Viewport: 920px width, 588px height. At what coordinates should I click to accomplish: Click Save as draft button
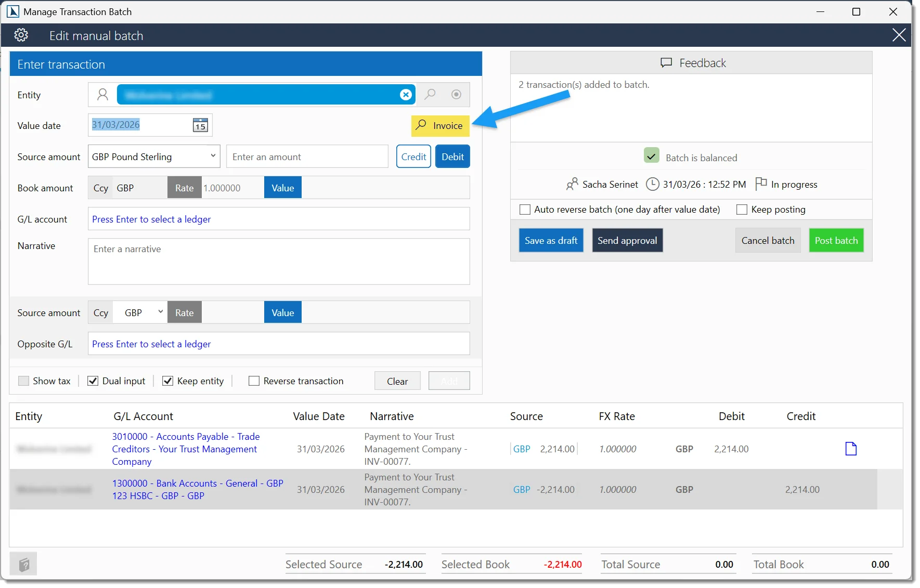click(x=551, y=240)
